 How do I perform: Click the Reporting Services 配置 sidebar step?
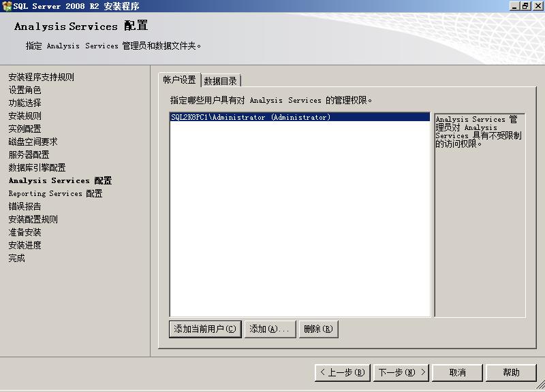point(56,193)
